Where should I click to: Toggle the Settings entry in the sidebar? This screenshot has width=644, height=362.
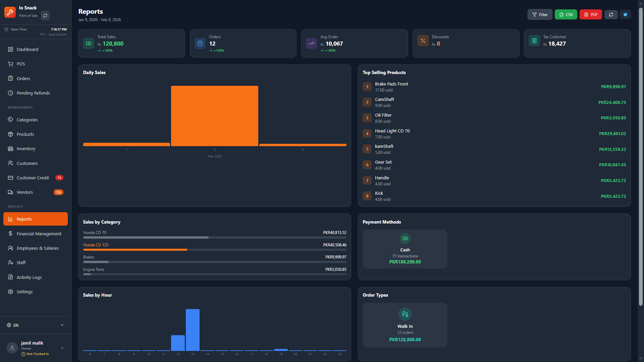coord(24,292)
